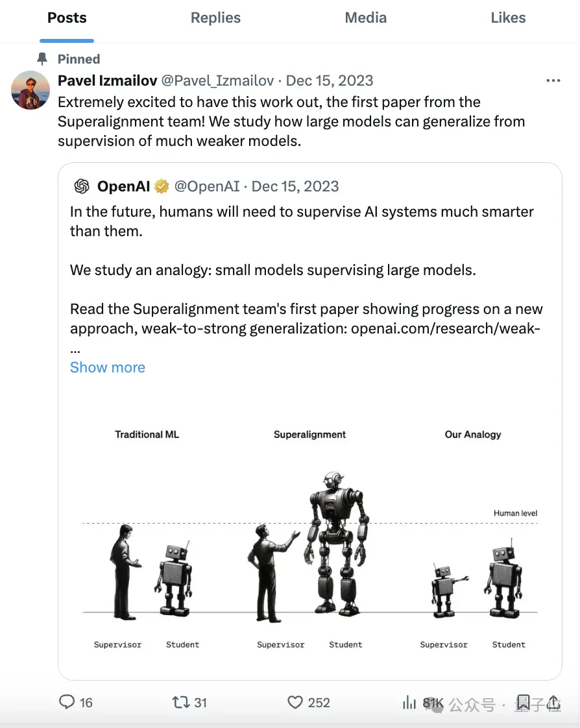Click the retweet icon with 31
This screenshot has width=580, height=728.
coord(180,702)
